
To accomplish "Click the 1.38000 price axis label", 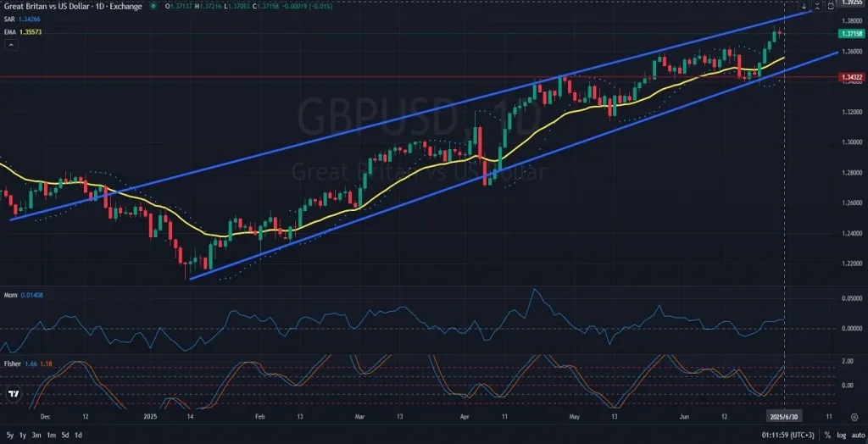I will [x=852, y=21].
